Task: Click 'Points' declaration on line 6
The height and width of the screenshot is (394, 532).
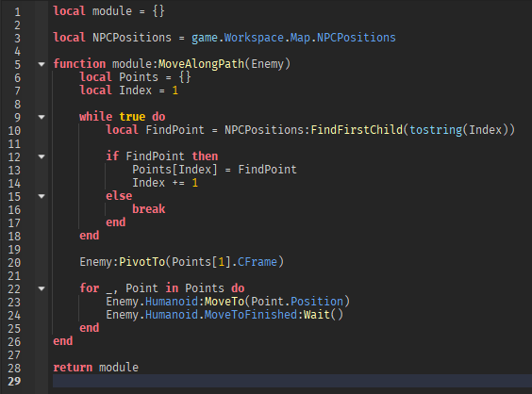Action: pyautogui.click(x=139, y=77)
